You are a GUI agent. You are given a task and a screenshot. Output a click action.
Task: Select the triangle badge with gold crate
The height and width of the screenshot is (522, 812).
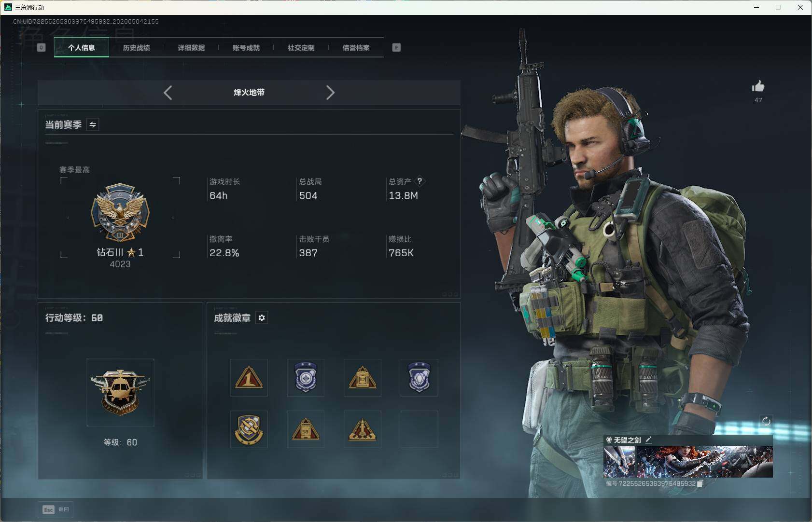pyautogui.click(x=363, y=377)
